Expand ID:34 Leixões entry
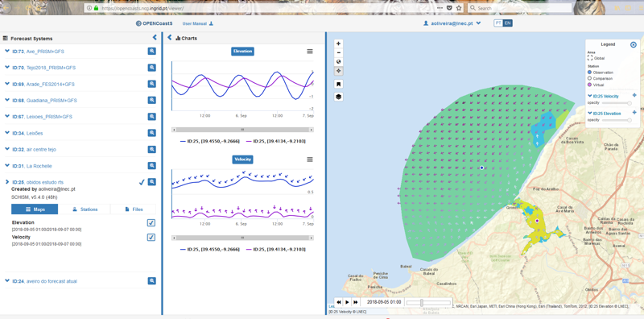Image resolution: width=644 pixels, height=319 pixels. click(7, 133)
